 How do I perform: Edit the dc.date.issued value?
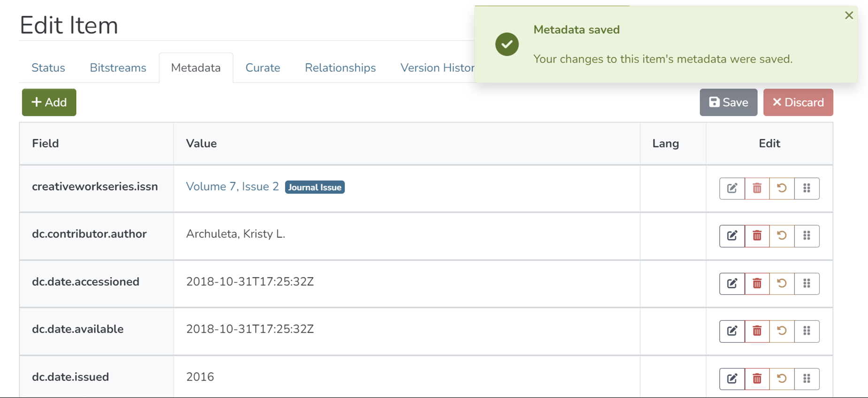pos(732,379)
